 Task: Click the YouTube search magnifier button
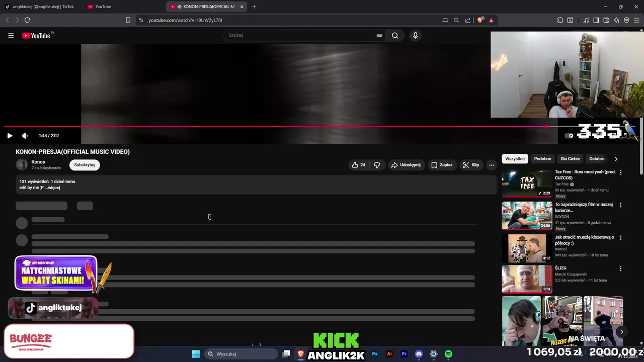coord(395,36)
